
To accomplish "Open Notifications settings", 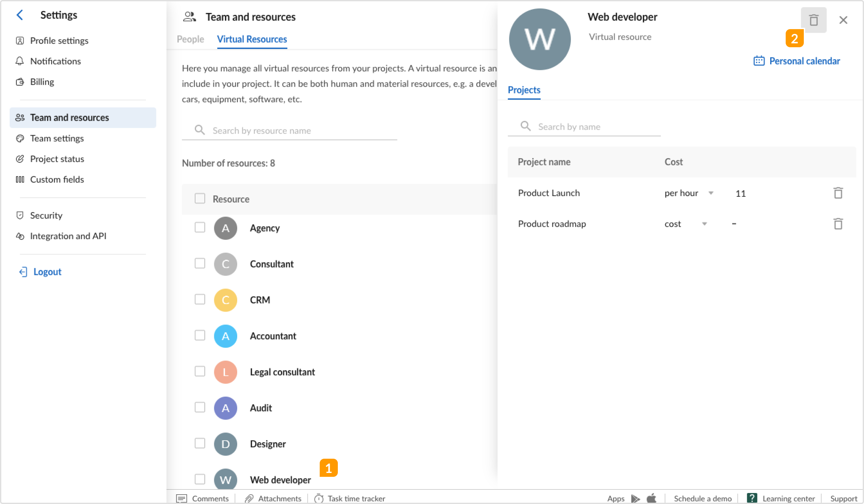I will click(x=48, y=61).
